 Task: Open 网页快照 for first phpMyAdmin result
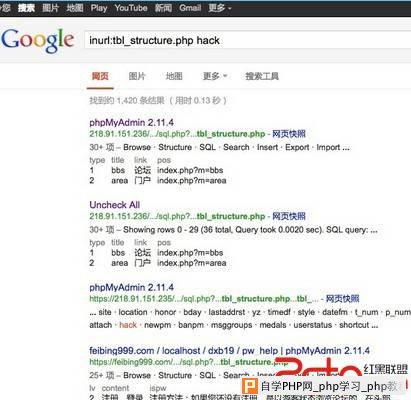289,134
